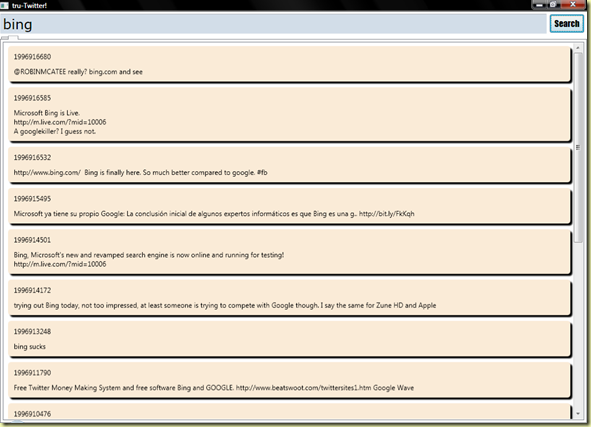Image resolution: width=591 pixels, height=427 pixels.
Task: Click 'Free Twitter Money Making System' tweet
Action: (x=214, y=388)
